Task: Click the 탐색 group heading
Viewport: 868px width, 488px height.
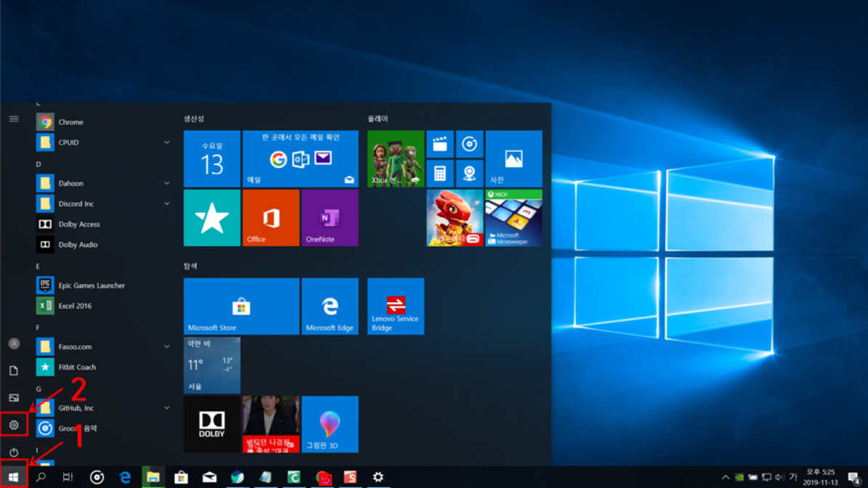Action: tap(190, 266)
